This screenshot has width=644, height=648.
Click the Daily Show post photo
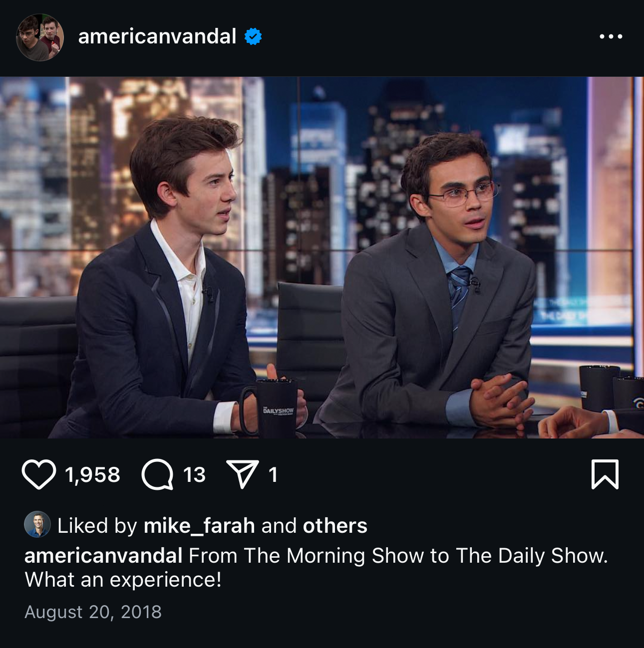click(322, 257)
